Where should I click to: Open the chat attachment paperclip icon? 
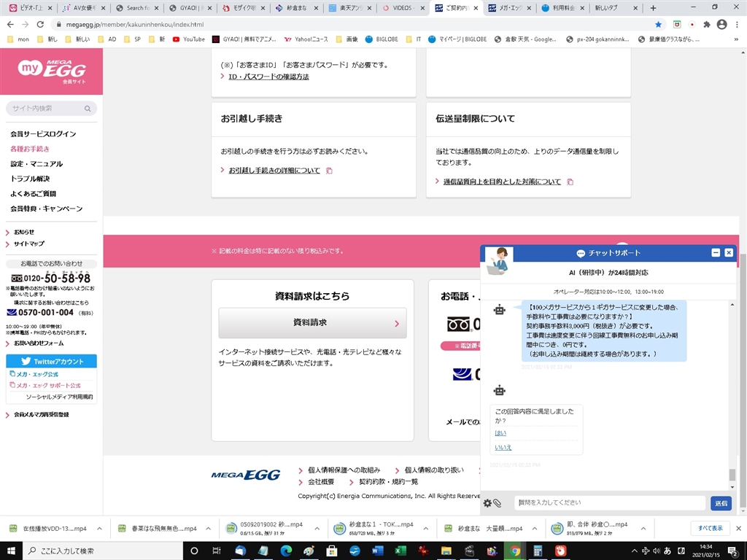coord(498,503)
